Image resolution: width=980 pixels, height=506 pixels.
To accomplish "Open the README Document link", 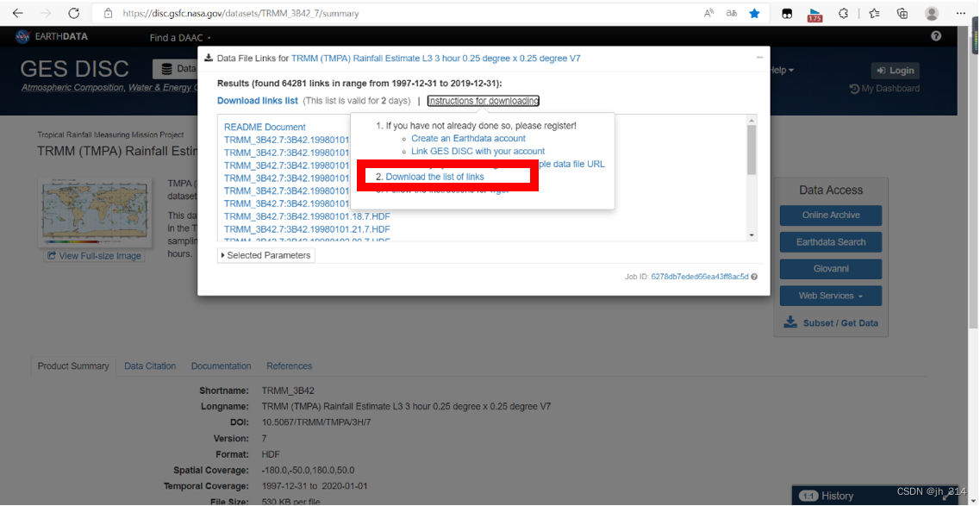I will [265, 127].
